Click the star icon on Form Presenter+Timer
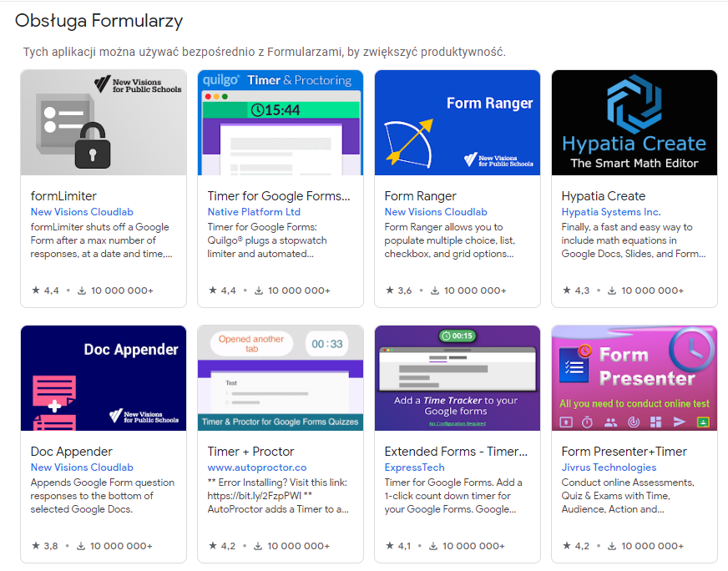 [x=566, y=545]
